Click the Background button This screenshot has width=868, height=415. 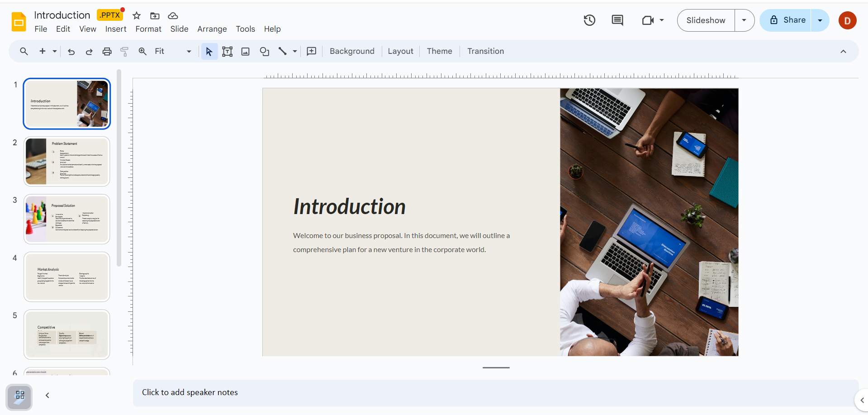(352, 51)
